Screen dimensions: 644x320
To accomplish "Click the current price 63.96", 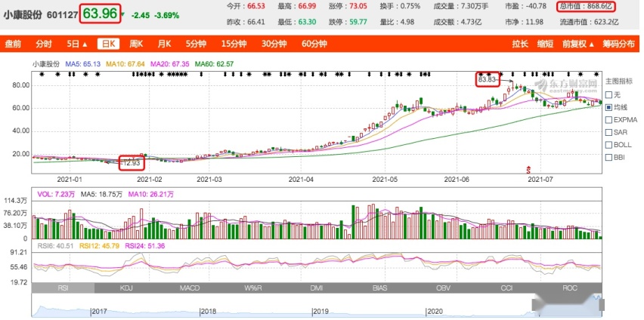I will 101,14.
